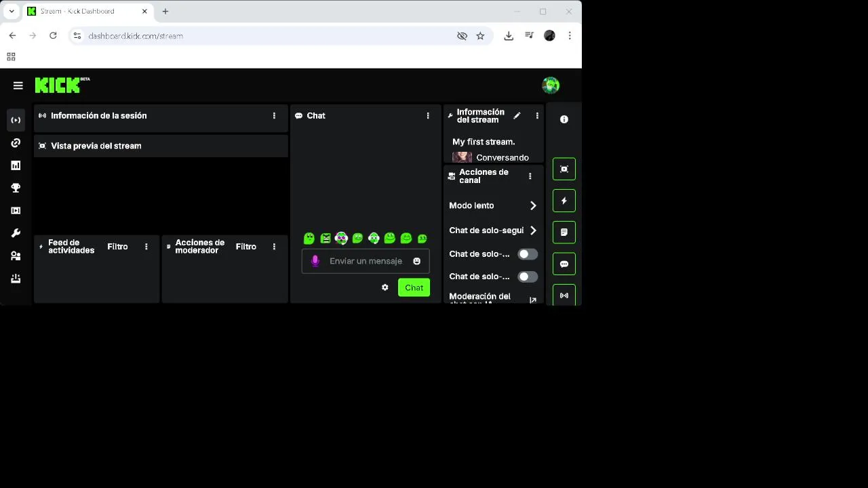This screenshot has width=868, height=488.
Task: Click the Kick BETA logo
Action: [x=62, y=85]
